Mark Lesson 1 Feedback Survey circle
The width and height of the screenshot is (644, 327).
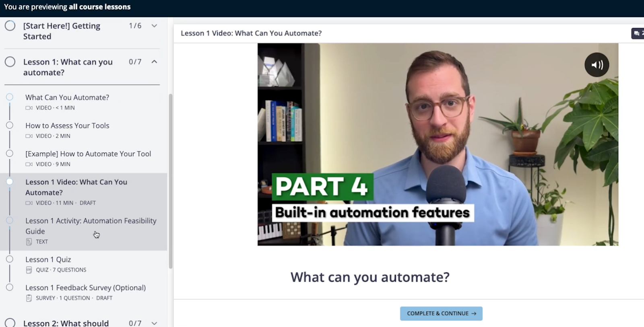pos(10,287)
